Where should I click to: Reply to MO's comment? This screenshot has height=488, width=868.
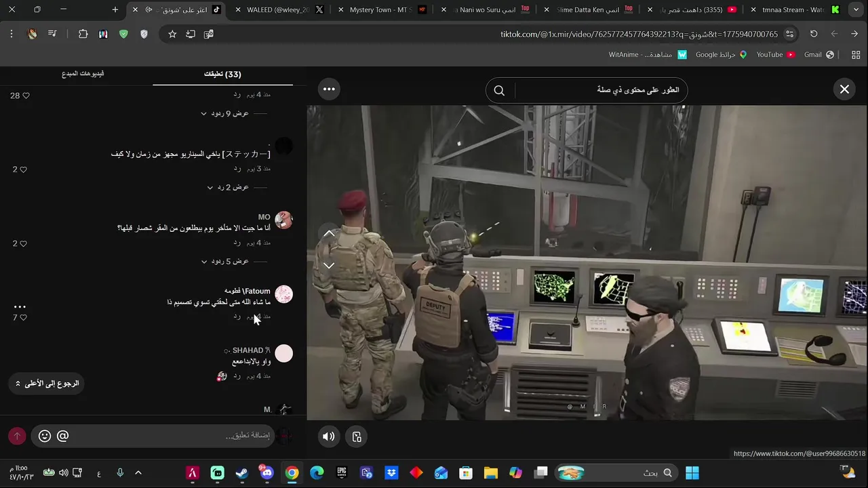tap(237, 243)
